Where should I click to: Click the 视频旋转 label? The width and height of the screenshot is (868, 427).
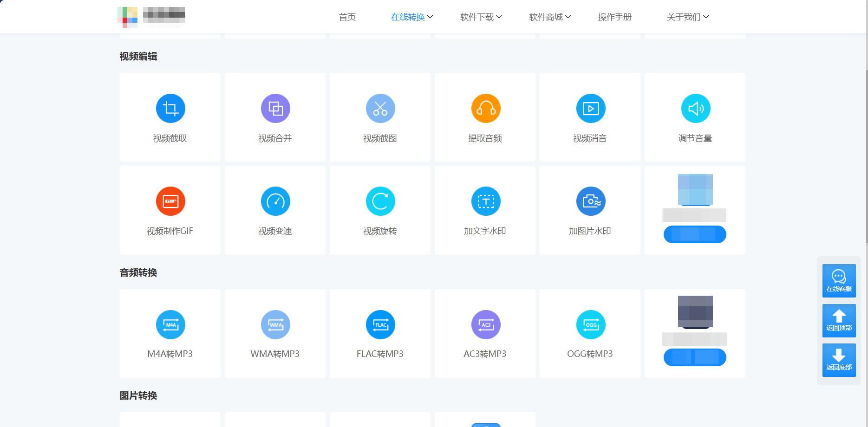click(380, 231)
